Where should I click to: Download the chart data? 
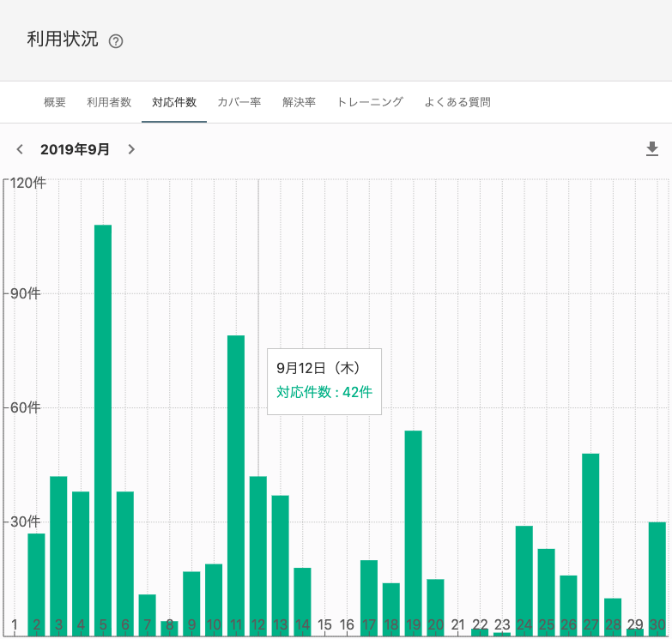[652, 149]
